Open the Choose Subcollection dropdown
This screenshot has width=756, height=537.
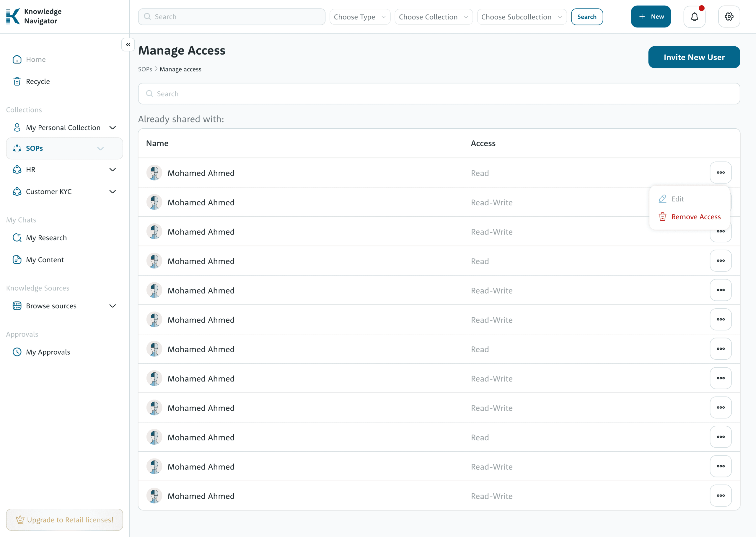pyautogui.click(x=522, y=17)
